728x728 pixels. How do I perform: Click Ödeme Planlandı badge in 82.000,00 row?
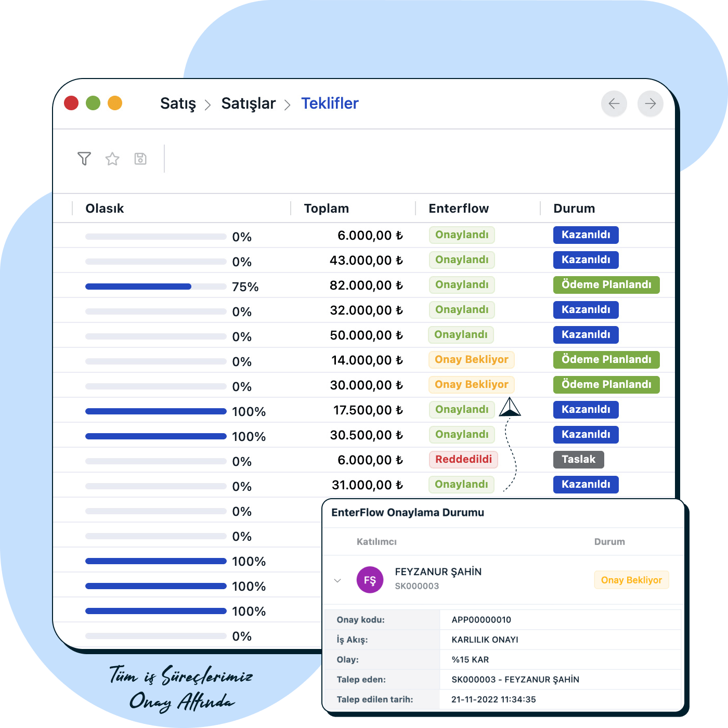[606, 284]
